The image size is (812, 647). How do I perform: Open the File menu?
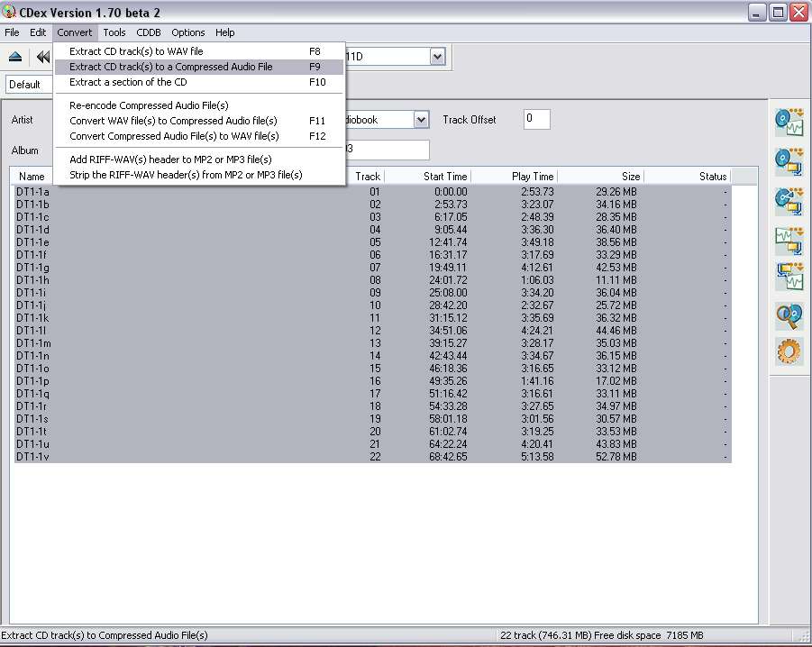click(12, 32)
